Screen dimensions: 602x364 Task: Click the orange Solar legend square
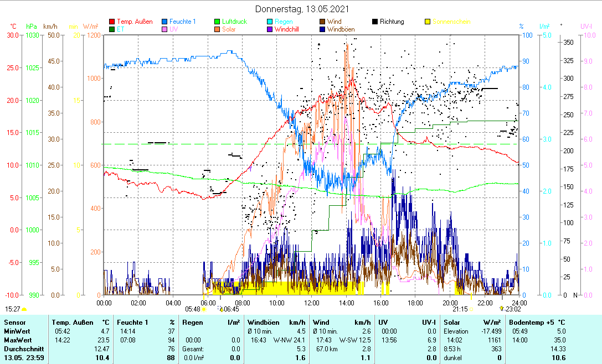(218, 29)
